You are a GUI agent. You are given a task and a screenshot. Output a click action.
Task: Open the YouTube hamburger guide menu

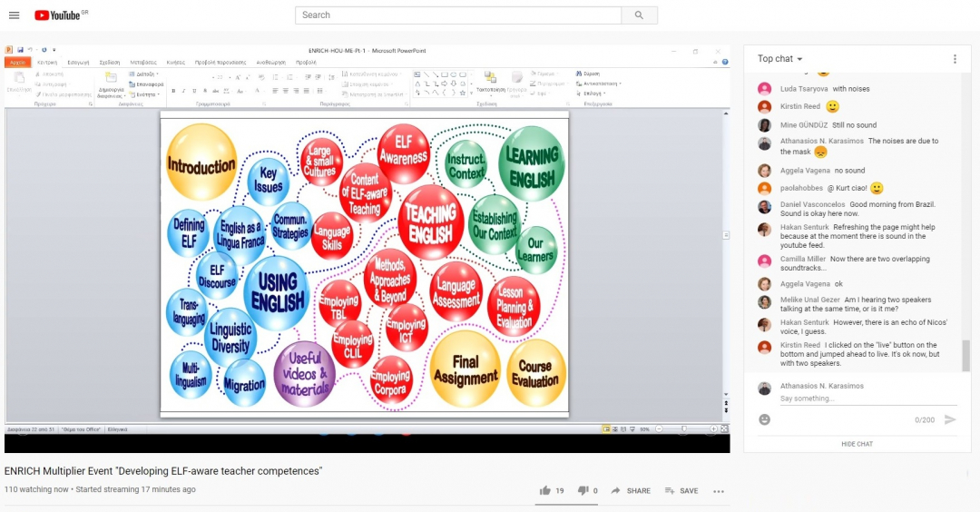[15, 15]
